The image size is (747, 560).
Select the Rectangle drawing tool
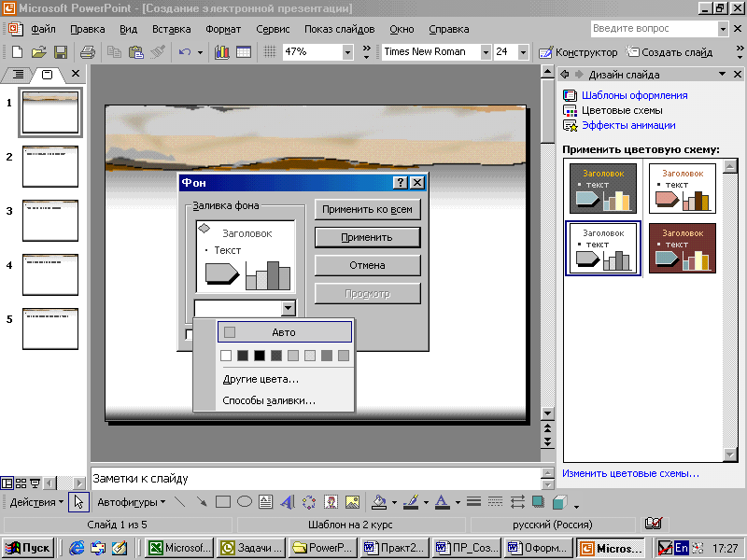223,502
